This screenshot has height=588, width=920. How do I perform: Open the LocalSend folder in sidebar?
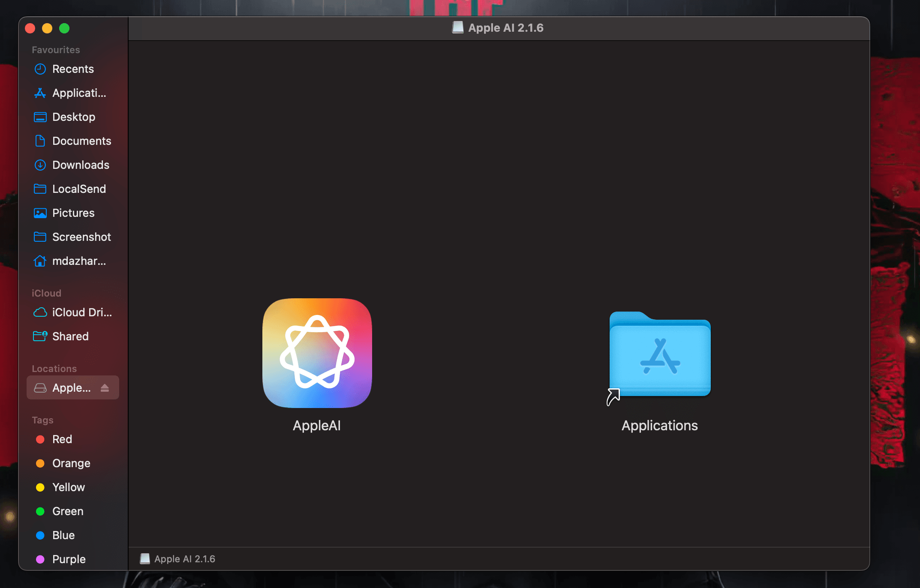[x=79, y=189]
